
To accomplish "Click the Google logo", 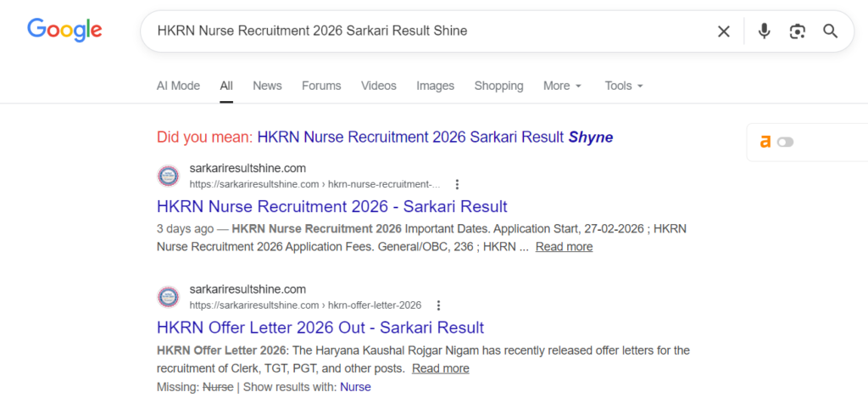I will (x=64, y=30).
